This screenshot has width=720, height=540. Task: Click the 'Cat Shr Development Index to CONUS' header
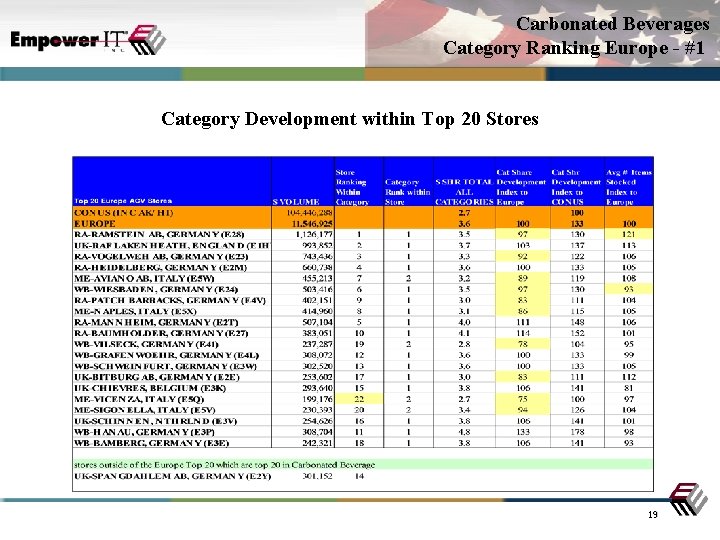click(576, 187)
